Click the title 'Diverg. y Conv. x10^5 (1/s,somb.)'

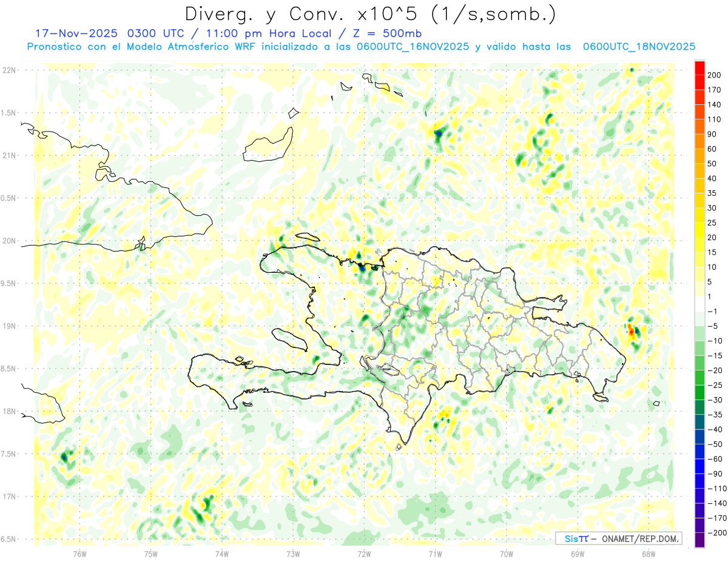(370, 13)
